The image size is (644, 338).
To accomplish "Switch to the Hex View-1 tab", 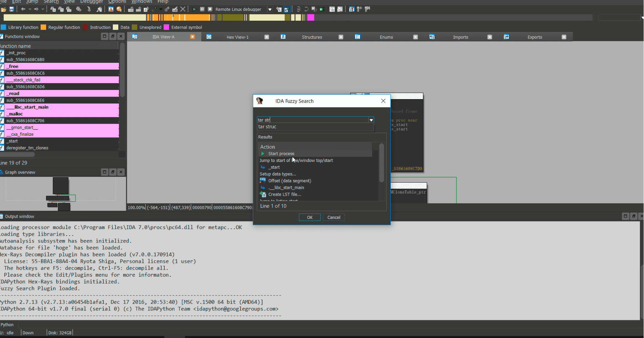I will 238,37.
